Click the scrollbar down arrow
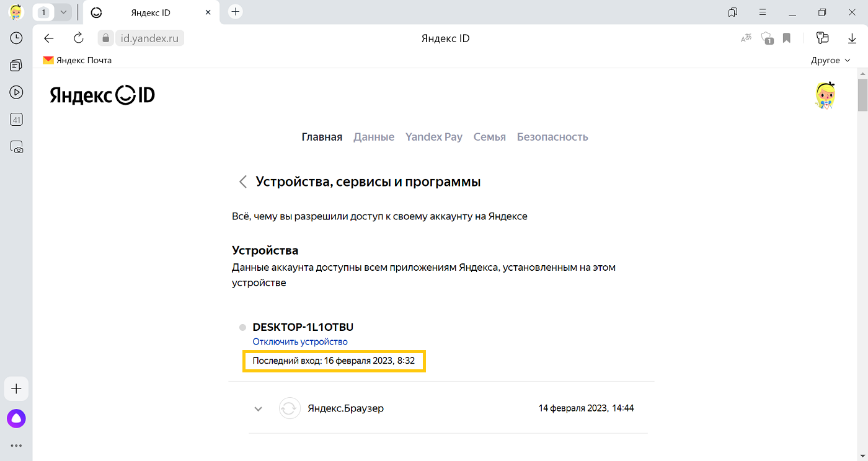 [862, 455]
